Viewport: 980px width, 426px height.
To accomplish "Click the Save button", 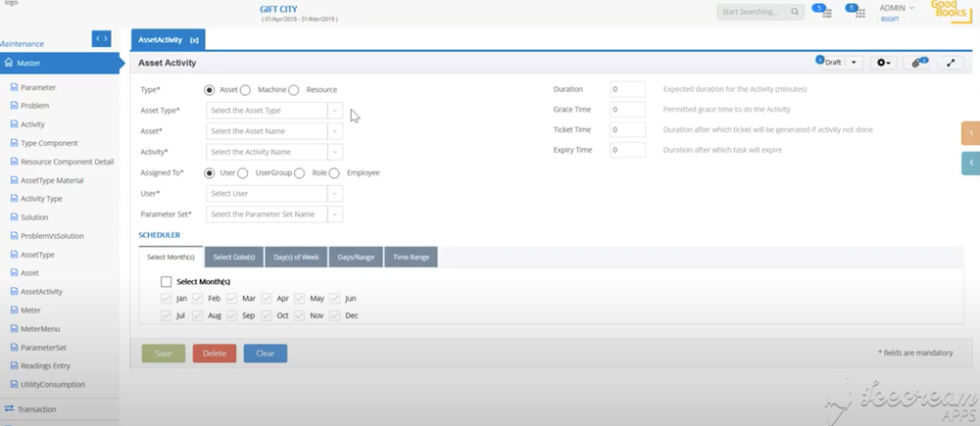I will tap(164, 354).
